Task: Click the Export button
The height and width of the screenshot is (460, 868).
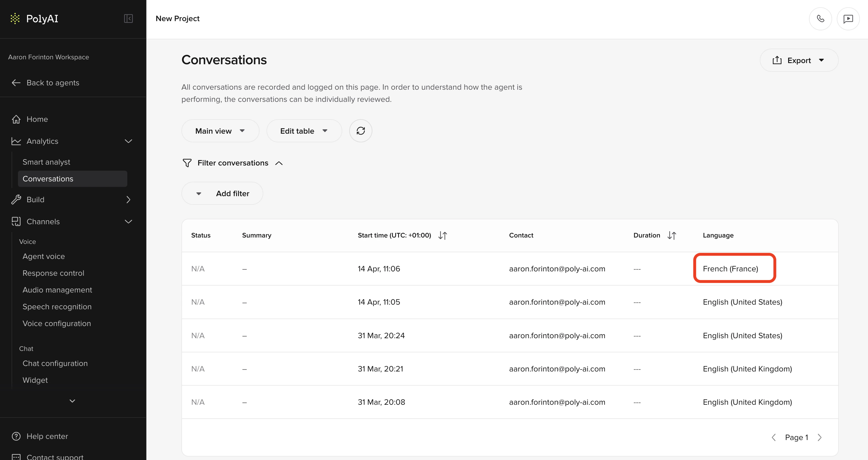Action: [799, 60]
